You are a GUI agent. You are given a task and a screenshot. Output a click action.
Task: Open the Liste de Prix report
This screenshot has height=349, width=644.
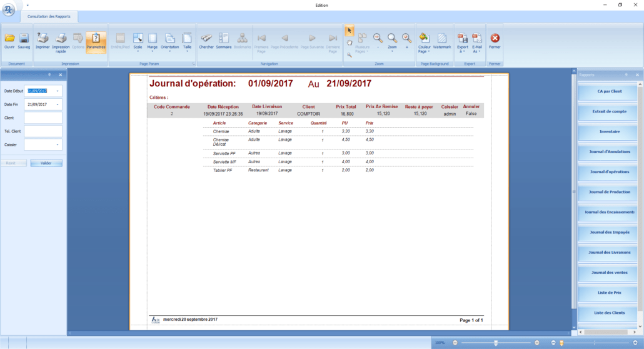click(609, 293)
